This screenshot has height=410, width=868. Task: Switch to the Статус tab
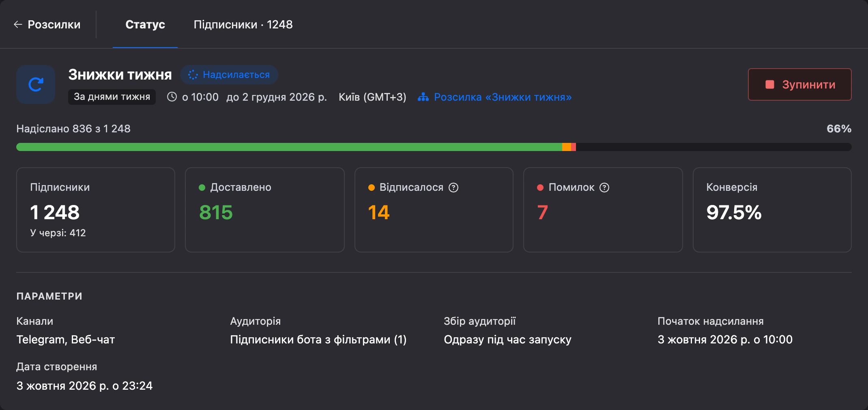tap(145, 24)
